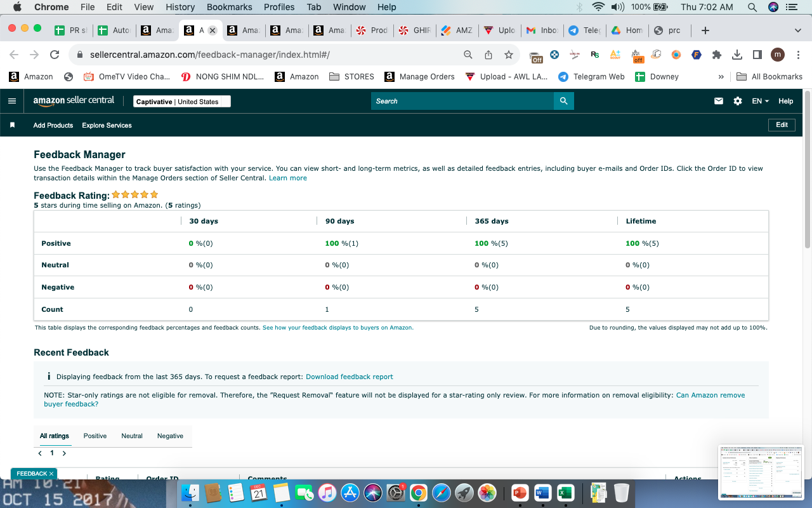Open Spotlight search in the menu bar

coord(752,7)
